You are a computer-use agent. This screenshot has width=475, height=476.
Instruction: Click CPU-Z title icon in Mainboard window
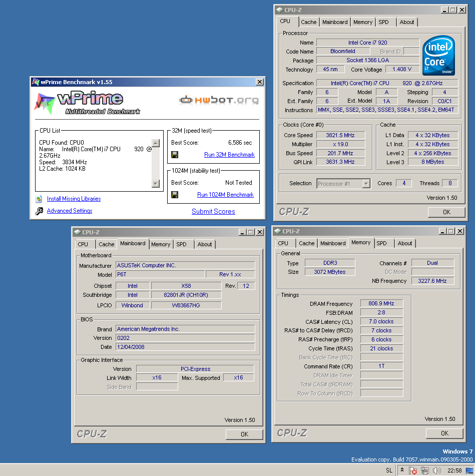pos(78,232)
